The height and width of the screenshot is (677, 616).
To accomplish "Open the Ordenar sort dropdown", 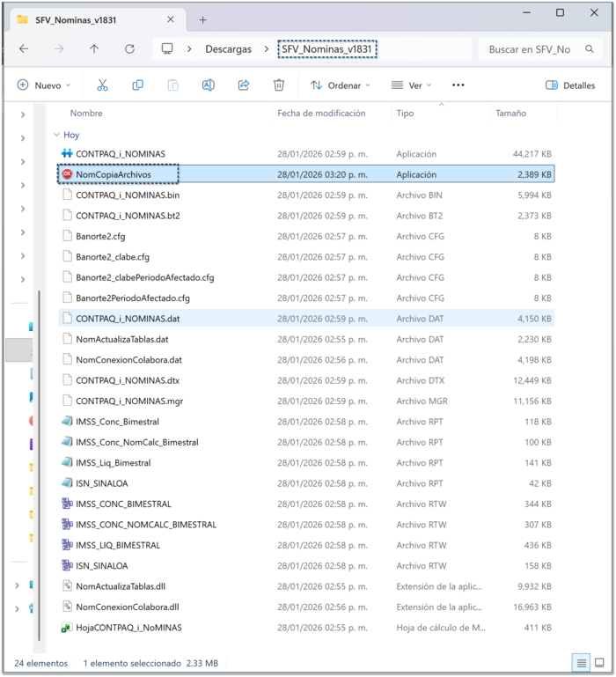I will click(341, 85).
